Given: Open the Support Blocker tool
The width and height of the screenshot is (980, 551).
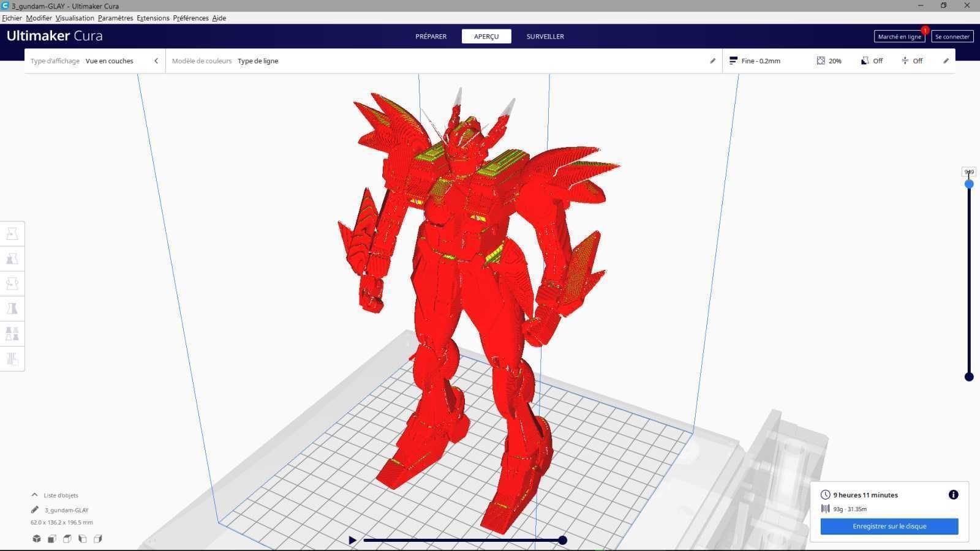Looking at the screenshot, I should pos(12,359).
